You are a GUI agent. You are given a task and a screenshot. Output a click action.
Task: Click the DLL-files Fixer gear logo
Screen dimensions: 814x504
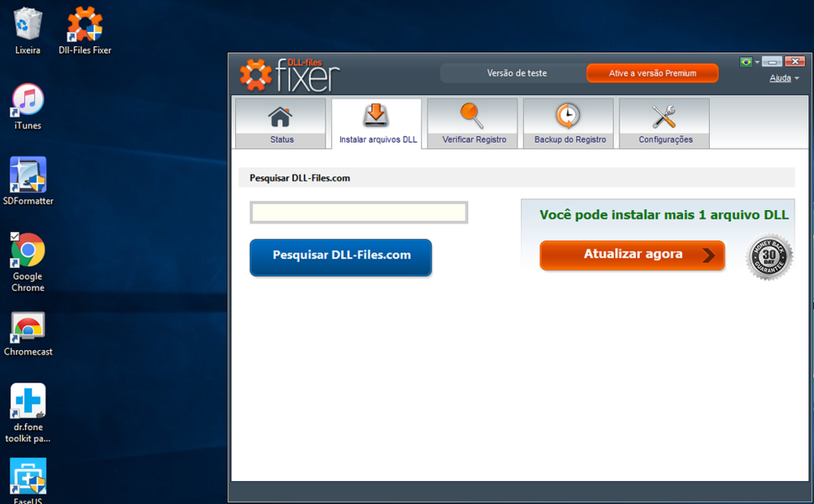coord(255,74)
